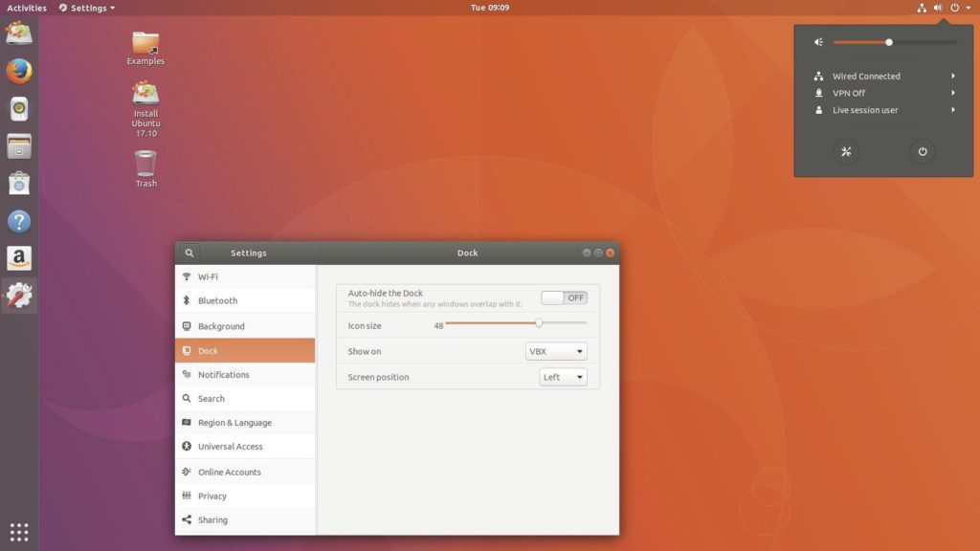This screenshot has width=980, height=551.
Task: Open Firefox from the dock
Action: [x=18, y=70]
